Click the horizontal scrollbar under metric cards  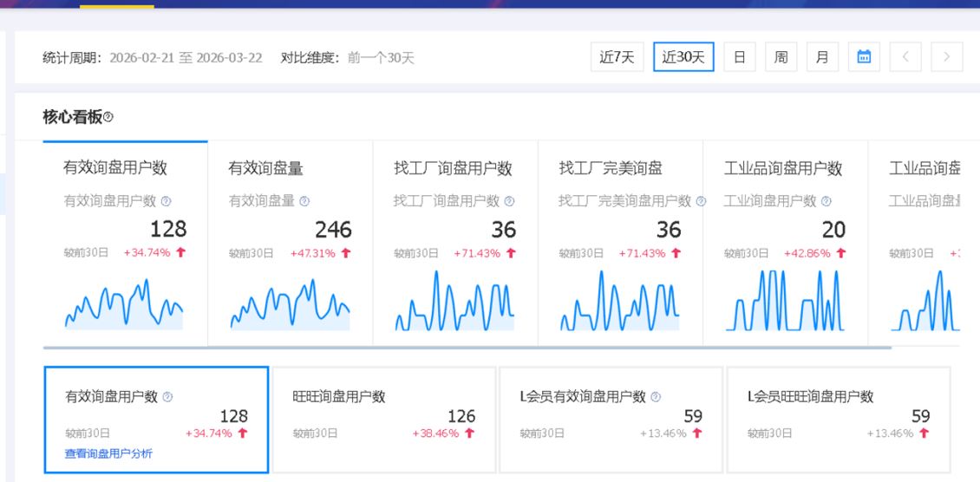coord(467,348)
